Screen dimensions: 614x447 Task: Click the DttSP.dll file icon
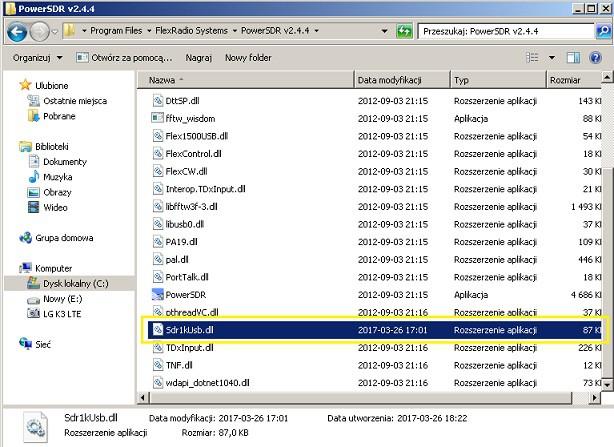157,101
